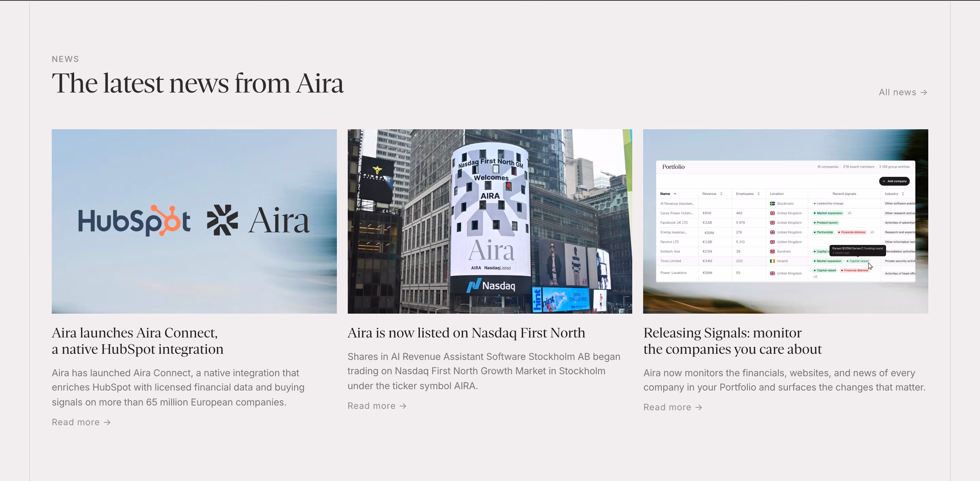Screen dimensions: 980x481
Task: Click Aira Connect article summary paragraph
Action: (178, 387)
